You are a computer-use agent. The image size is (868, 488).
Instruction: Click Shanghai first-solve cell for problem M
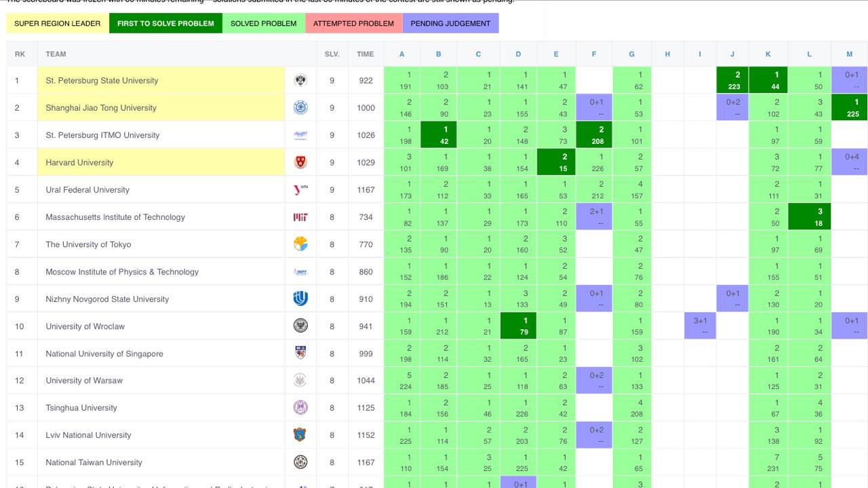point(850,108)
